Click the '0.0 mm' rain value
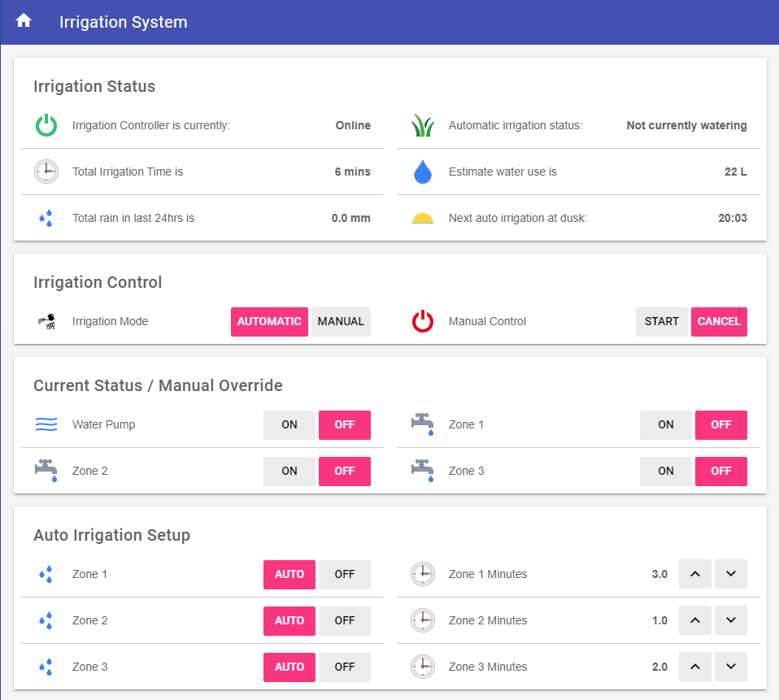The height and width of the screenshot is (700, 779). pyautogui.click(x=350, y=218)
